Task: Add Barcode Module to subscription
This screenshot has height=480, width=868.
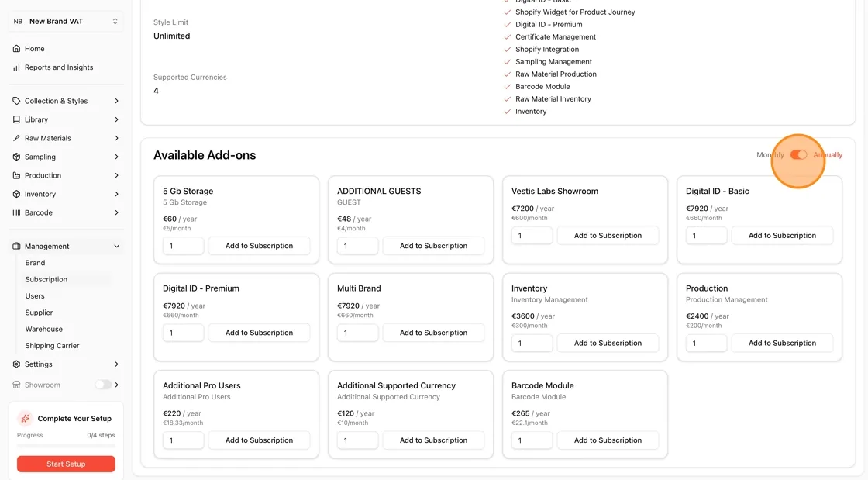Action: tap(608, 440)
